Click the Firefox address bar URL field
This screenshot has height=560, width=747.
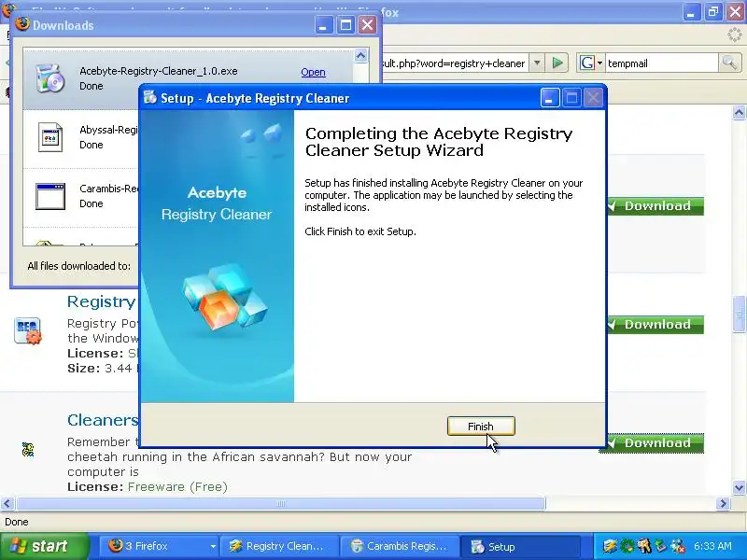[455, 63]
